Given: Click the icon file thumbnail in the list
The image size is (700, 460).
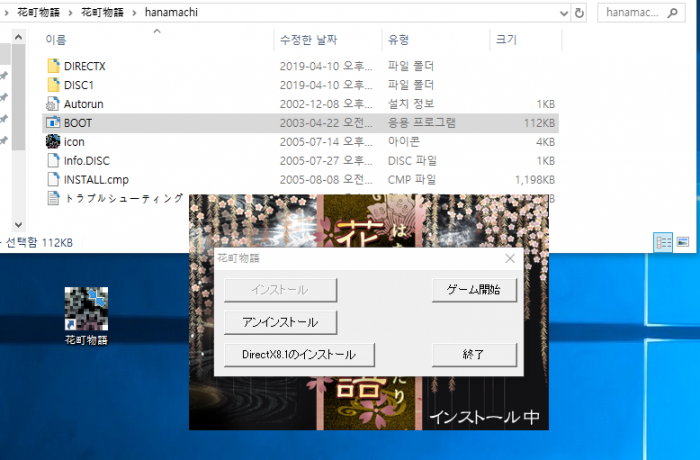Looking at the screenshot, I should [x=53, y=142].
